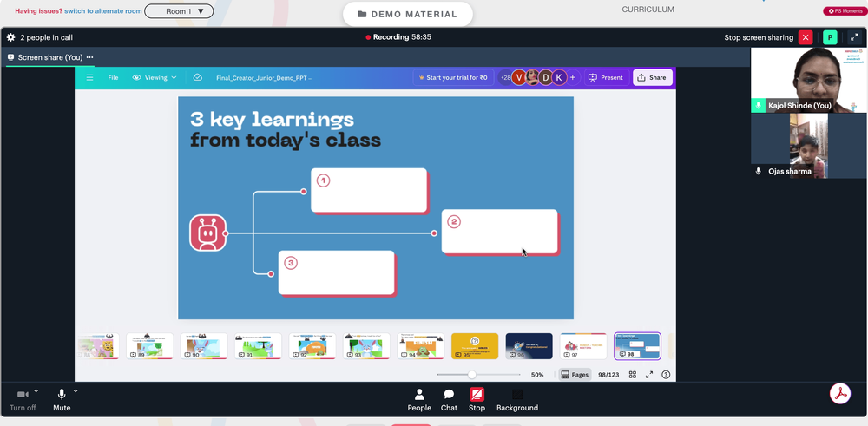The width and height of the screenshot is (868, 426).
Task: Expand call window to fullscreen
Action: [x=854, y=37]
